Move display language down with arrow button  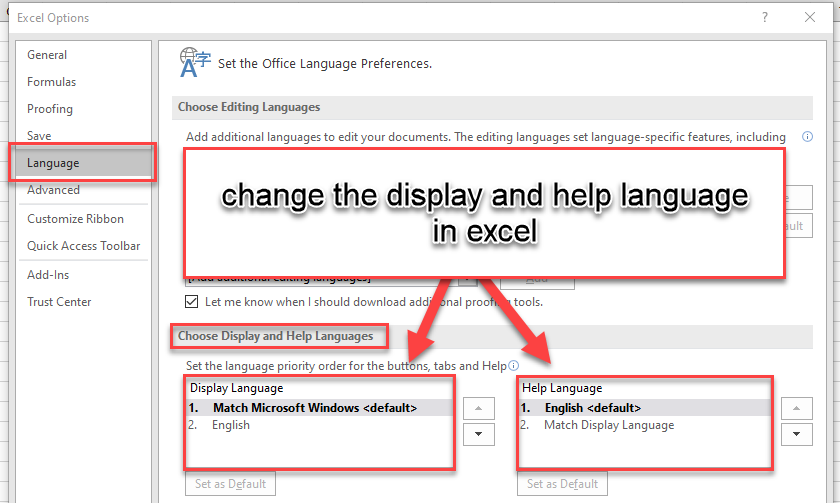[478, 434]
